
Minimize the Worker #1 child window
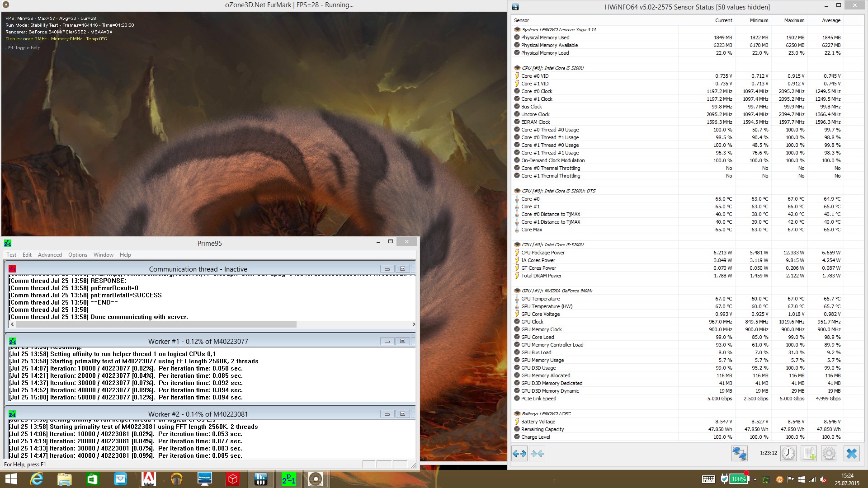pos(387,342)
